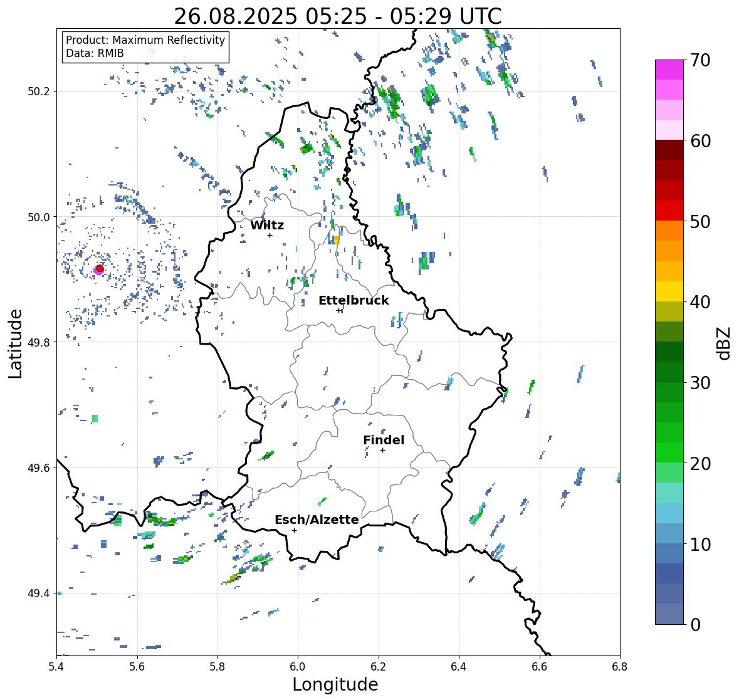Viewport: 739px width, 700px height.
Task: Click 'Product: Maximum Reflectivity' text
Action: pyautogui.click(x=145, y=40)
